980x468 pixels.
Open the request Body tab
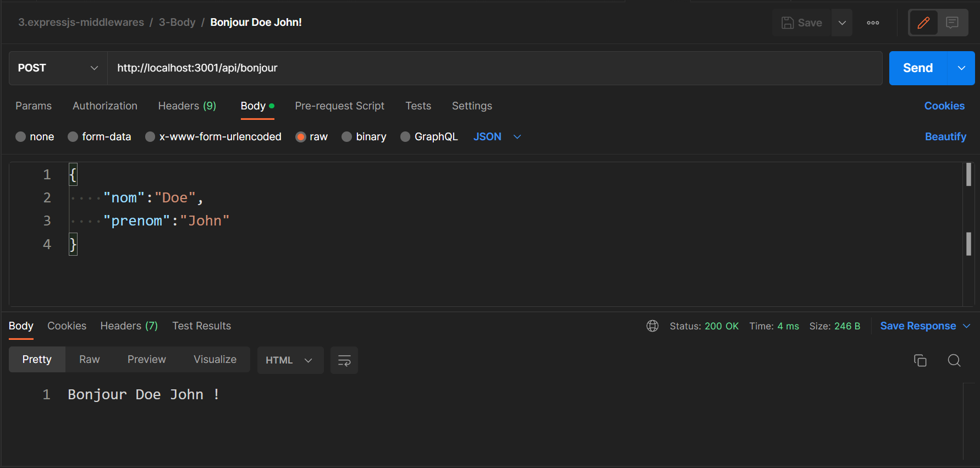257,106
